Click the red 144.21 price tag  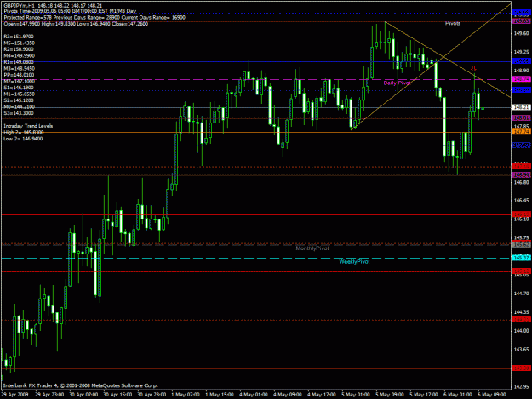(521, 320)
